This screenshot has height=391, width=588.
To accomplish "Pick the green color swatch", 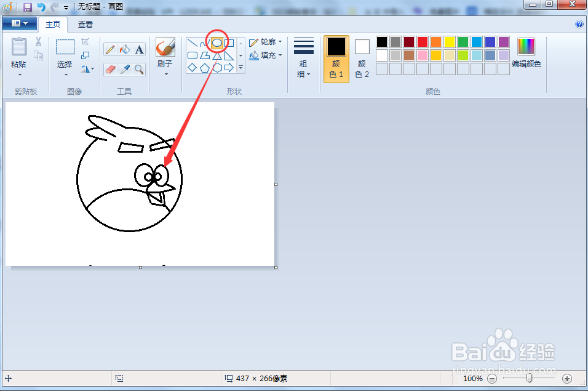I will click(x=463, y=42).
